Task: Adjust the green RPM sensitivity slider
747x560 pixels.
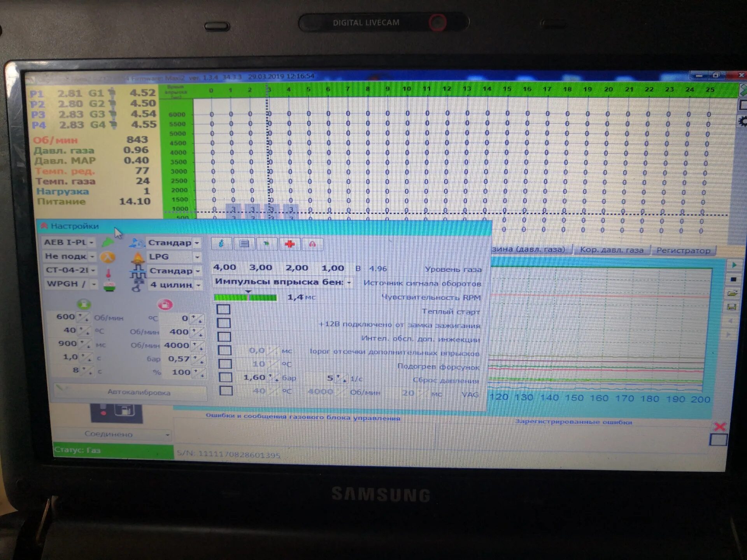Action: point(245,297)
